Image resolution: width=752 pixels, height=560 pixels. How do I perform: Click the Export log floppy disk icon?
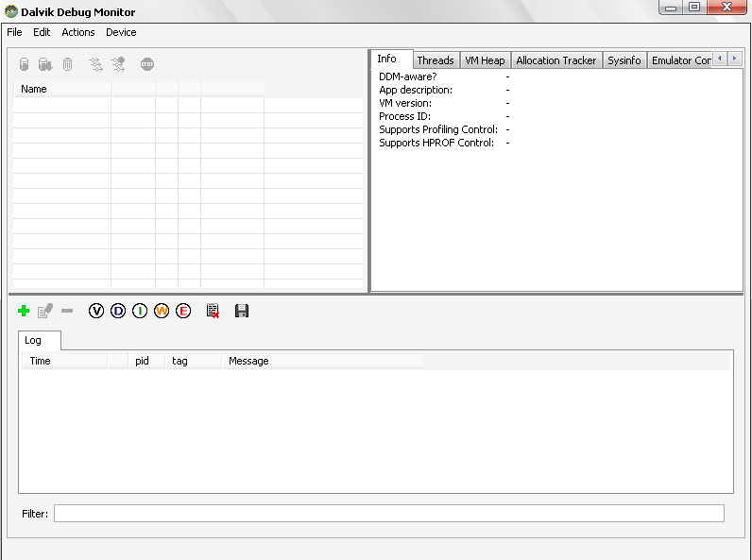point(242,312)
